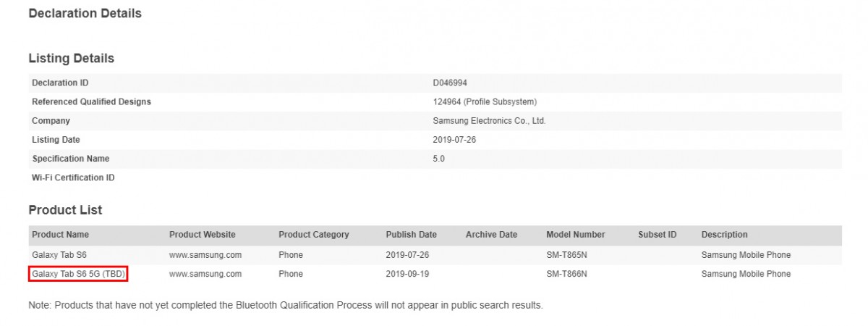
Task: Sort by the Publish Date column header
Action: [x=412, y=235]
